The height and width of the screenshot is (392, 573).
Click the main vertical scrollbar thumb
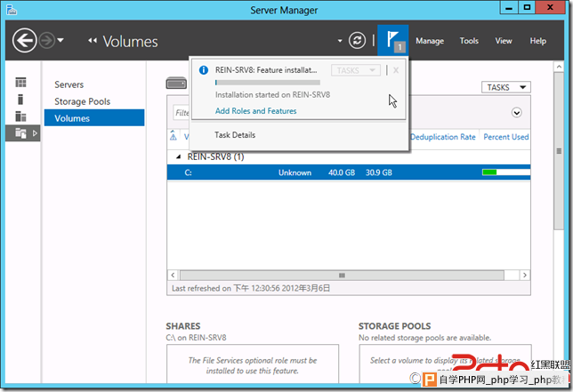click(x=559, y=151)
